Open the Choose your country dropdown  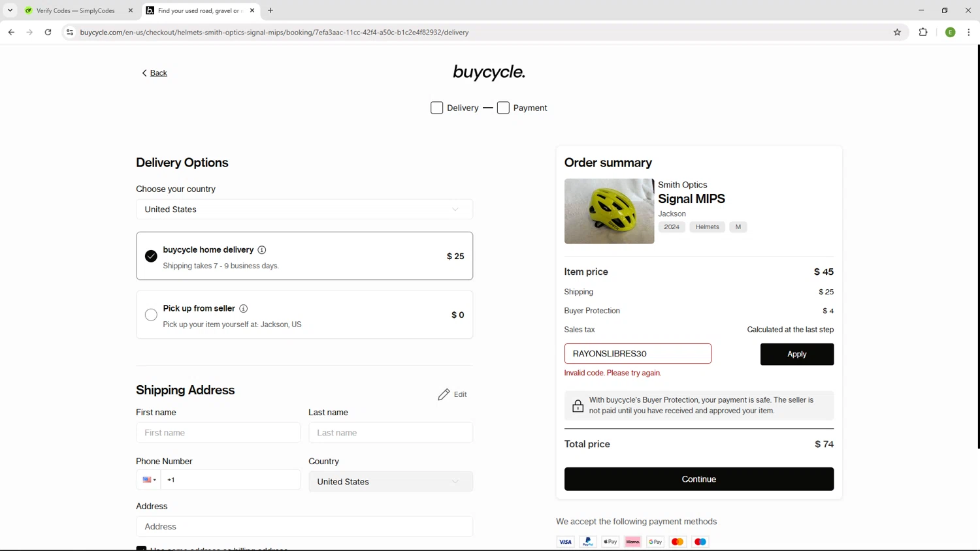click(x=304, y=210)
